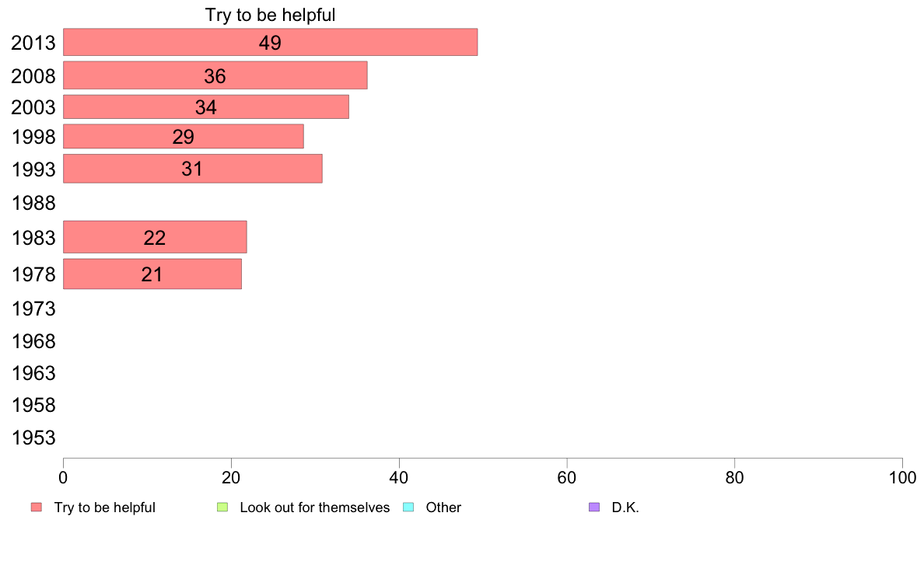
Task: Select the 2013 bar showing 49
Action: (x=270, y=43)
